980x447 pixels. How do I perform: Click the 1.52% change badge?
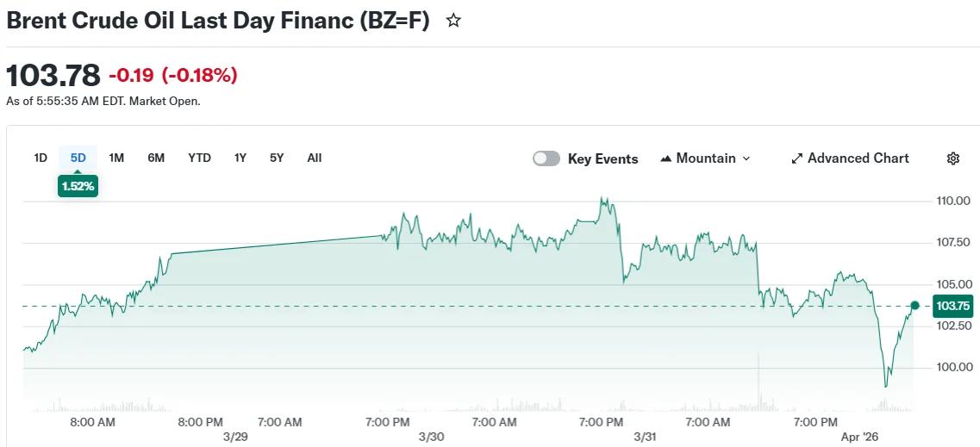click(78, 186)
